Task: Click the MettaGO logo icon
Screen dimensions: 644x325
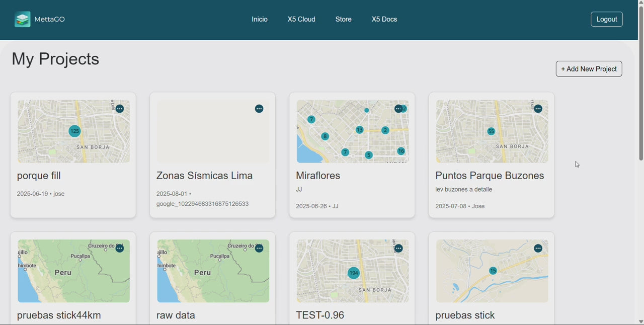Action: (22, 19)
